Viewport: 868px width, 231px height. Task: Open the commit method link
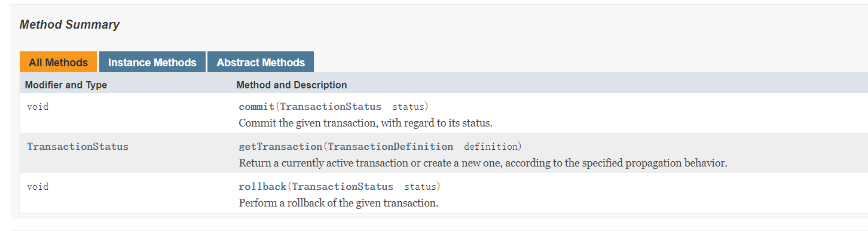pos(256,107)
